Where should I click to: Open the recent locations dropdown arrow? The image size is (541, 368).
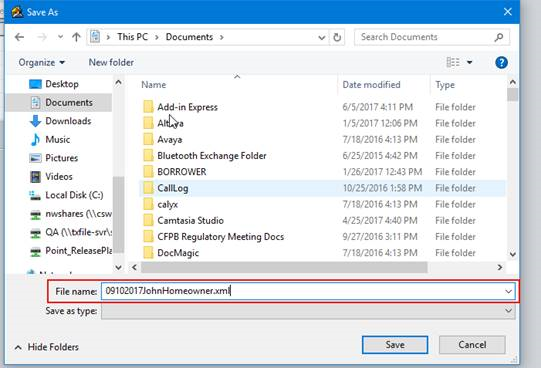point(60,37)
